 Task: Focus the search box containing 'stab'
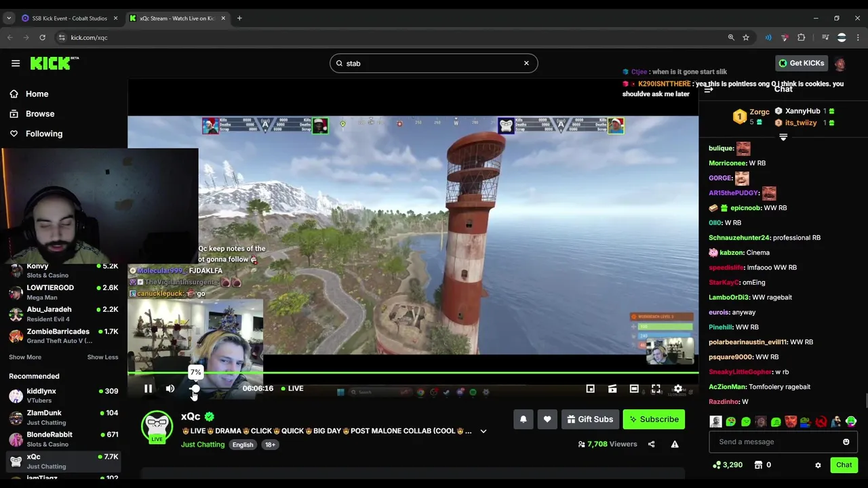pyautogui.click(x=433, y=63)
